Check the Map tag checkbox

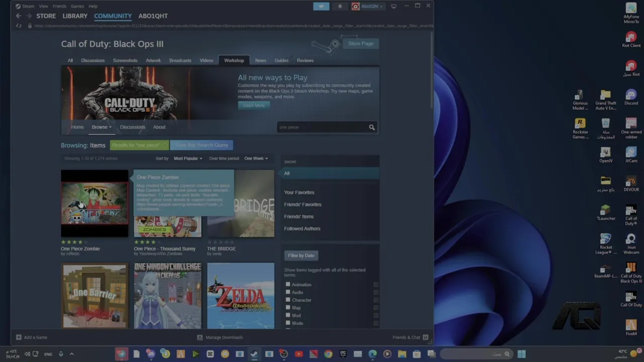(288, 307)
